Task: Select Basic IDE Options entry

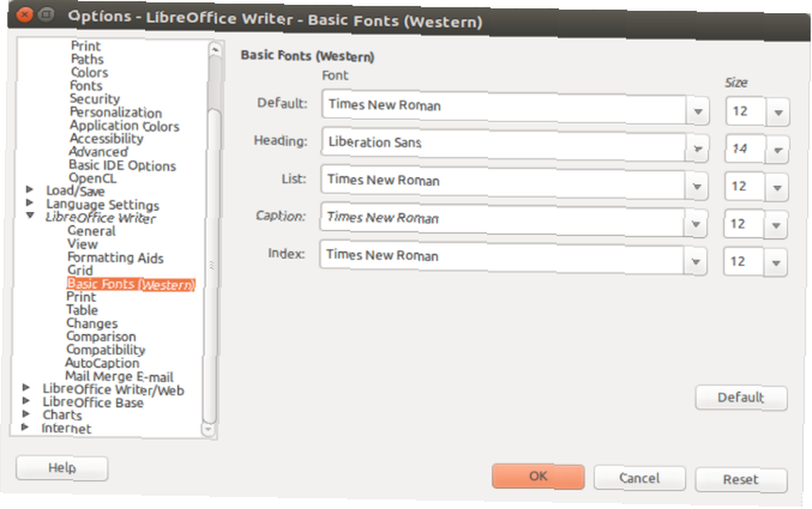Action: click(x=123, y=165)
